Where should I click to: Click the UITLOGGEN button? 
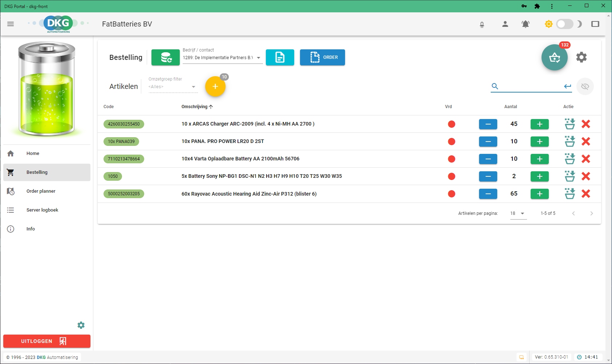(x=47, y=341)
